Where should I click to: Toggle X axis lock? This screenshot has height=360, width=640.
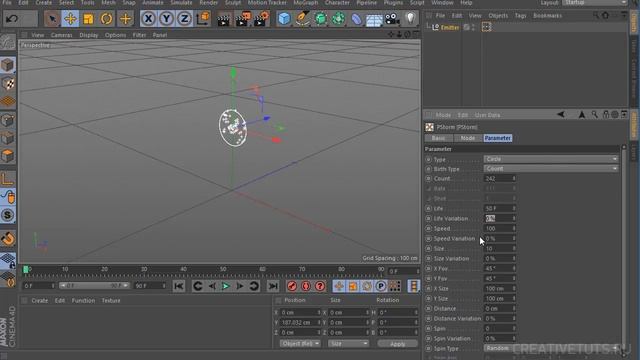click(x=148, y=19)
